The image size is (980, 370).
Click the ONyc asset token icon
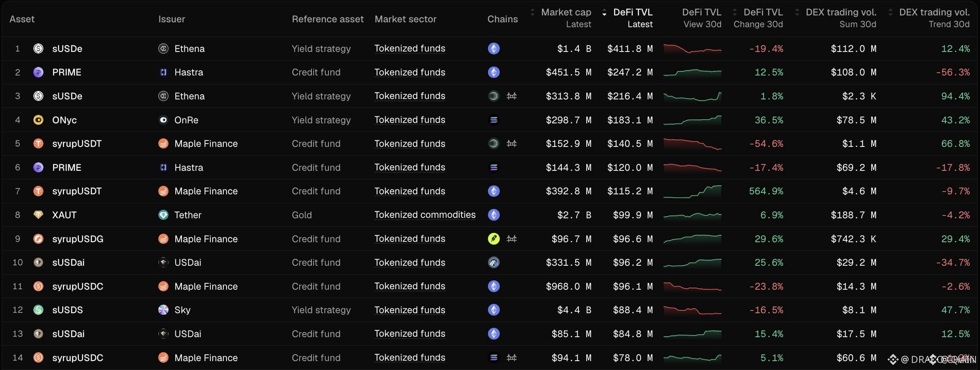(x=38, y=120)
